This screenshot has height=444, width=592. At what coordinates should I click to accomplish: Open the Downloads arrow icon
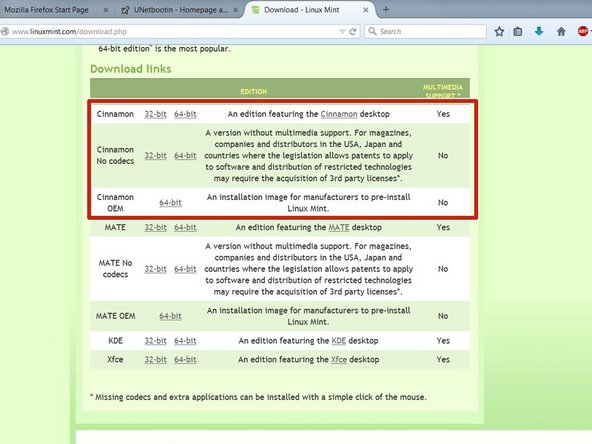coord(539,31)
